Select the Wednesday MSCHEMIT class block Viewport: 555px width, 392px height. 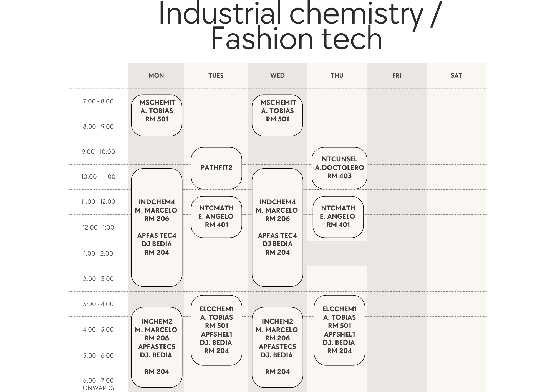[x=277, y=115]
